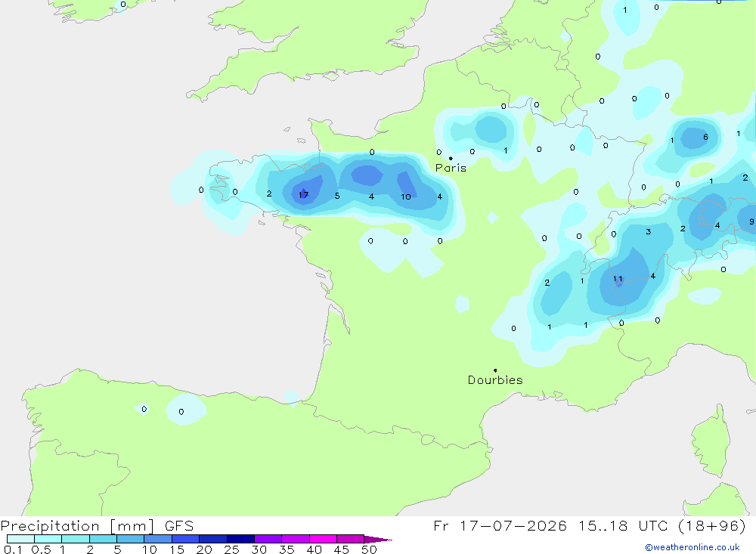Pick the legend swatch between 5 and 10
756x554 pixels.
tap(130, 539)
